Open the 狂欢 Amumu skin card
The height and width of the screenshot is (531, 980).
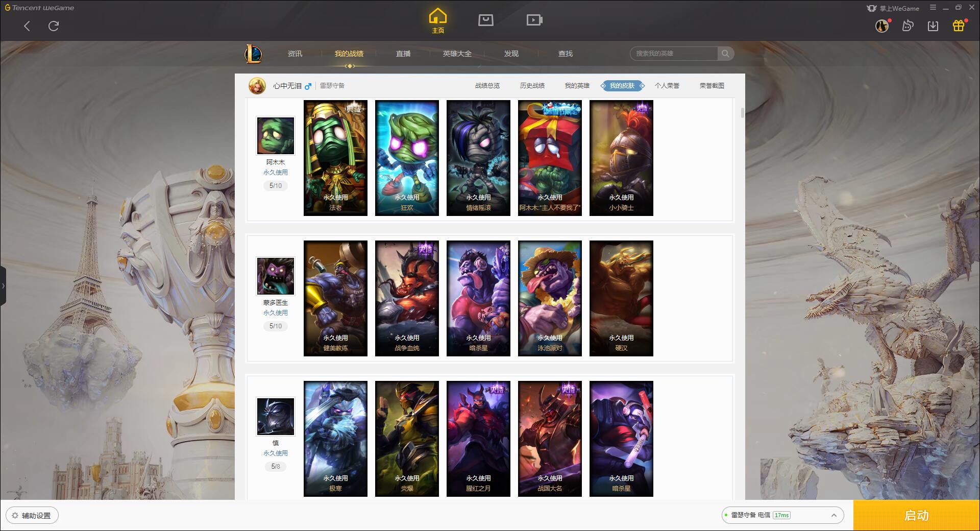tap(407, 158)
